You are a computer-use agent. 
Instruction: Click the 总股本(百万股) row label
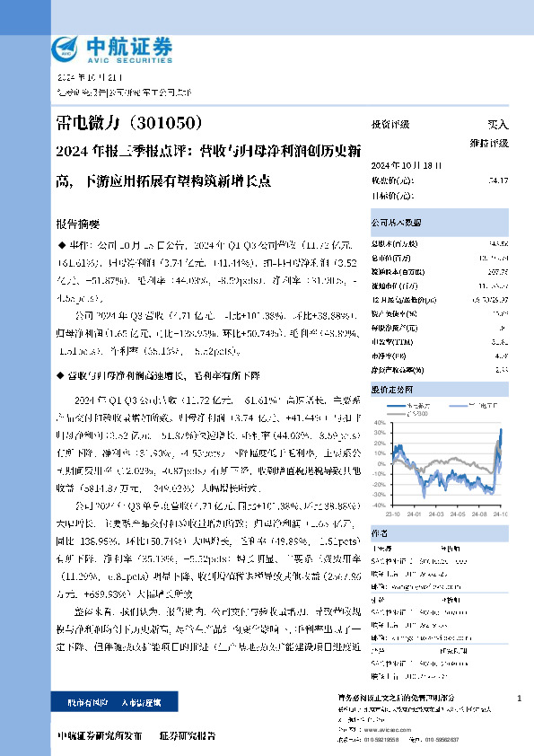coord(394,244)
